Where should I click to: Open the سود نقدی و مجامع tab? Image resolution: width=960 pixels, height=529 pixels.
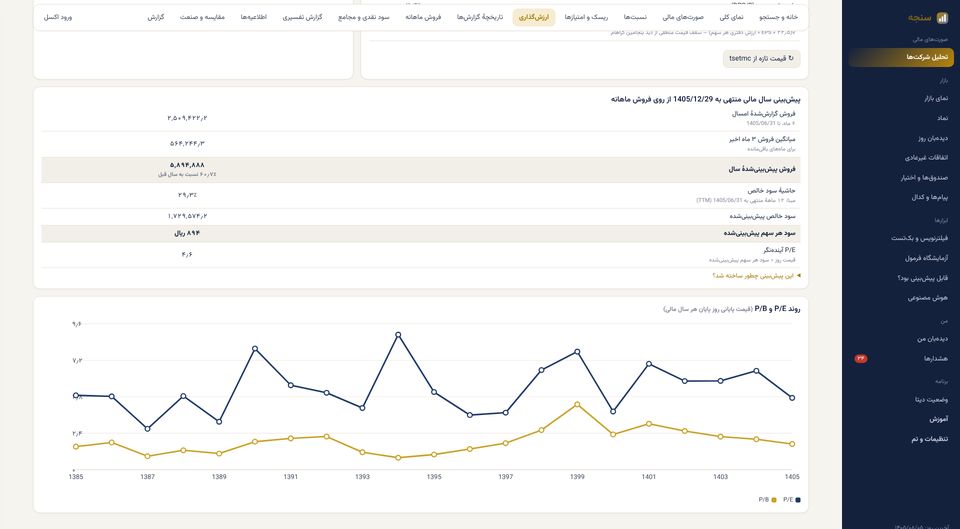pos(364,18)
